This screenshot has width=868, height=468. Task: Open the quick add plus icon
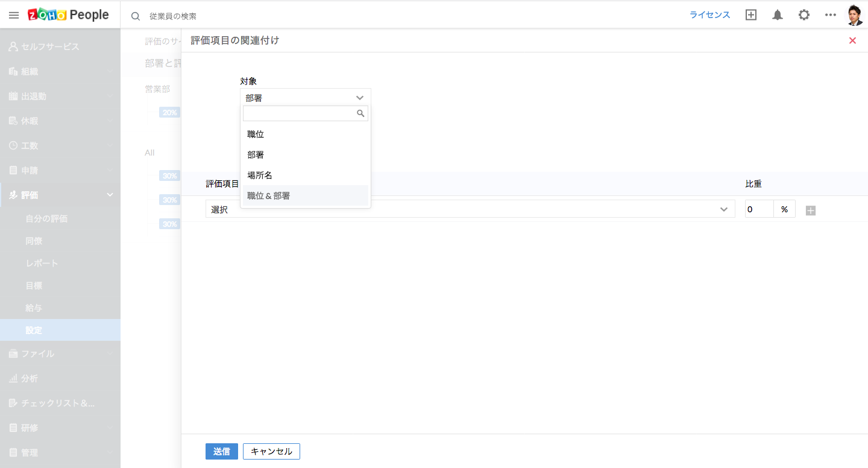tap(751, 15)
